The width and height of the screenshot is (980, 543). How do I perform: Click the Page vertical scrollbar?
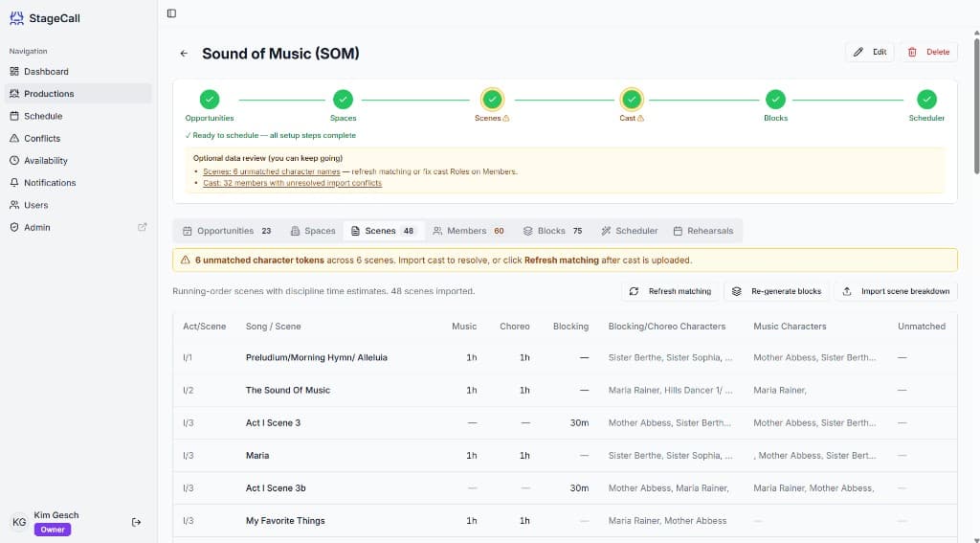tap(976, 106)
